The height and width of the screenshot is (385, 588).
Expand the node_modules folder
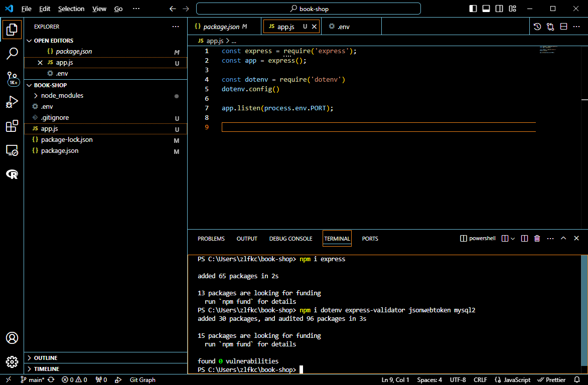pyautogui.click(x=36, y=96)
